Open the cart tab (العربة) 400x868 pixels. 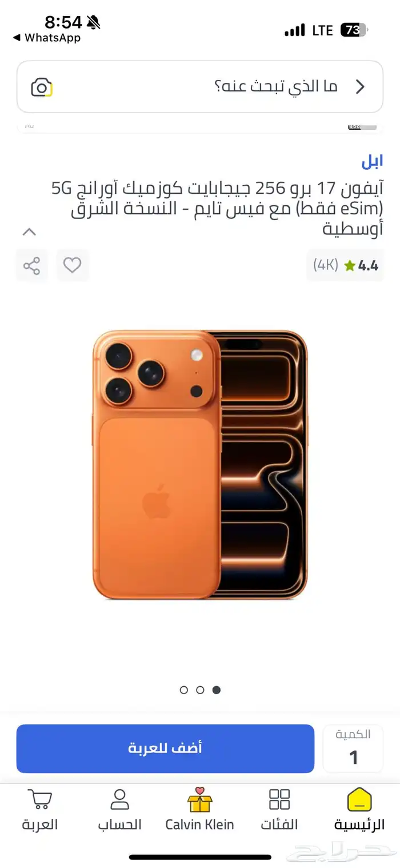(40, 810)
